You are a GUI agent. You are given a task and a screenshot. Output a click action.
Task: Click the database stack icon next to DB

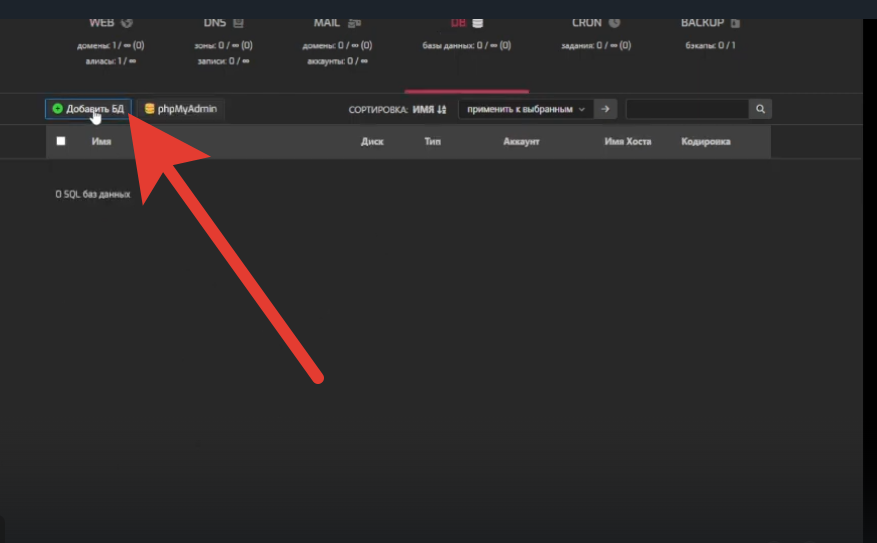point(478,22)
